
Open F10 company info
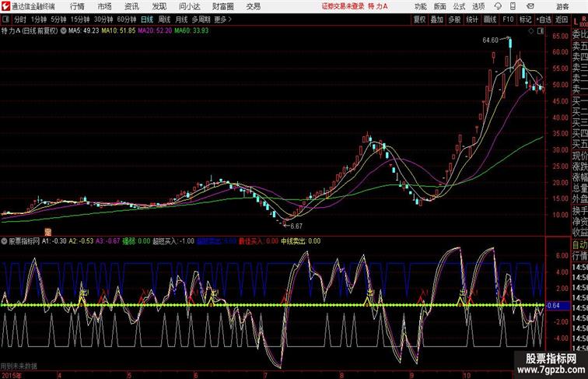point(508,19)
